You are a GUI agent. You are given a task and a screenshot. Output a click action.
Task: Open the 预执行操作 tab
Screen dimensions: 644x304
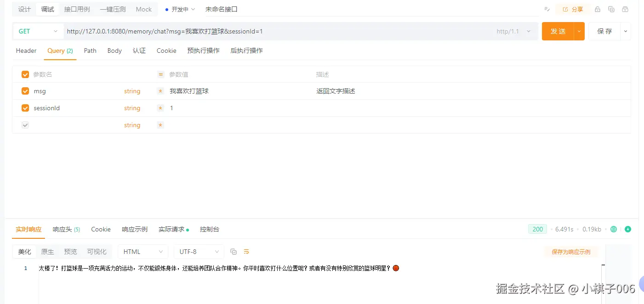203,51
